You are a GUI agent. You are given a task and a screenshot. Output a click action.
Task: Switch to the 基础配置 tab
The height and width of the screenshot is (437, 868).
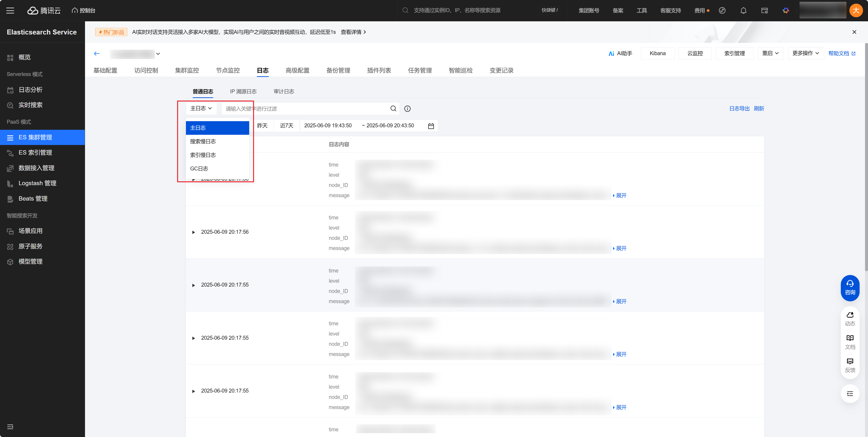pyautogui.click(x=105, y=71)
